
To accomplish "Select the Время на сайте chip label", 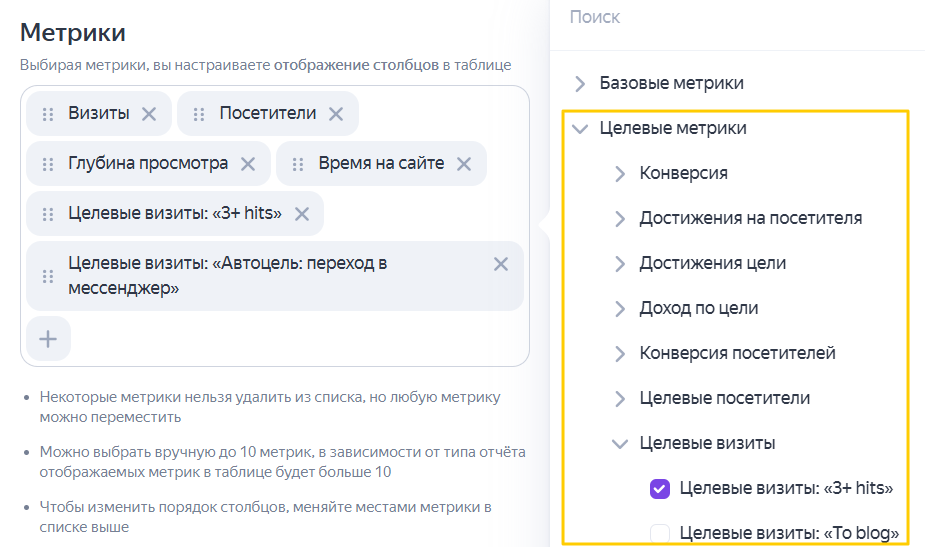I will 381,163.
